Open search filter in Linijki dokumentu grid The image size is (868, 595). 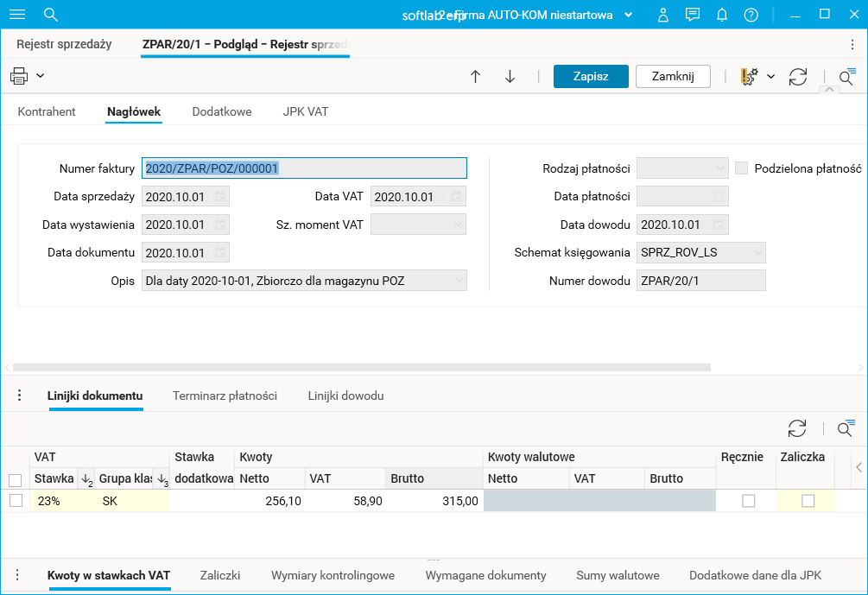point(846,428)
